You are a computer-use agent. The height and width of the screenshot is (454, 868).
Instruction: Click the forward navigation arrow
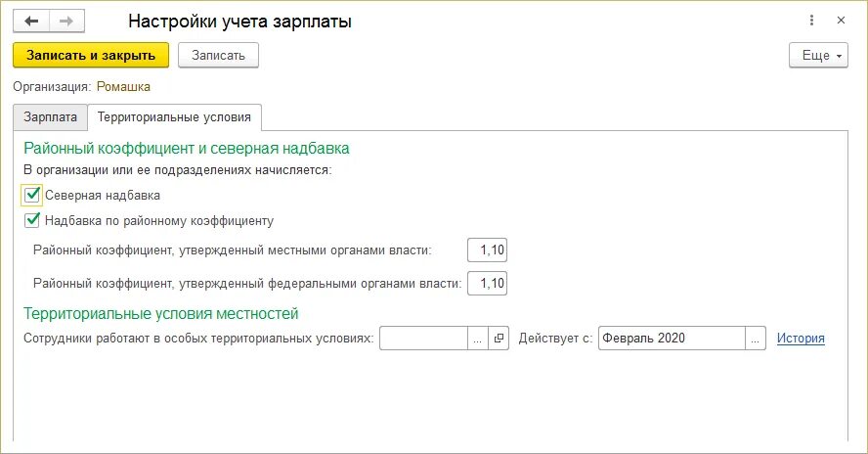pos(65,21)
